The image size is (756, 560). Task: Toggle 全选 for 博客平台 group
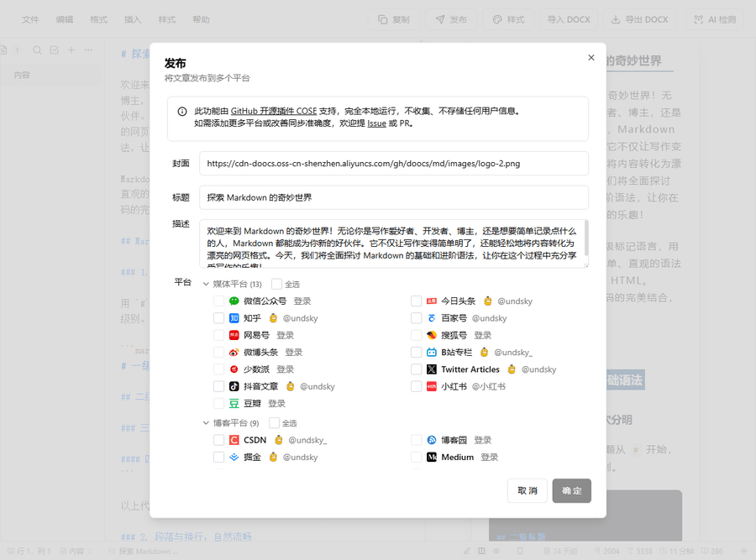274,423
